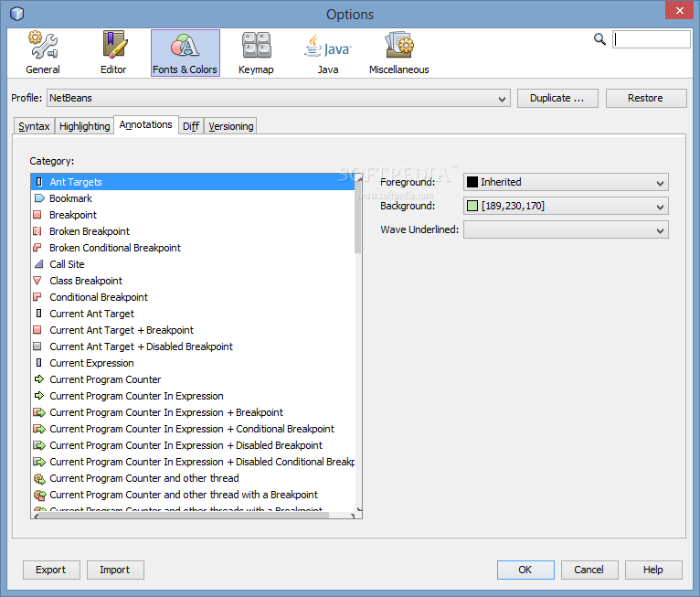Click the Ant Targets annotation icon
The image size is (700, 597).
point(39,182)
